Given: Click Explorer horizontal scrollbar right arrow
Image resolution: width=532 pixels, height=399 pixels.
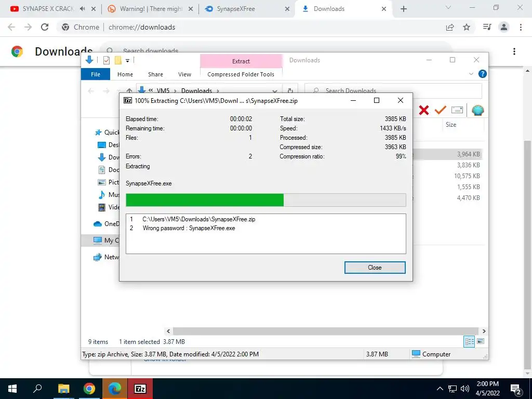Looking at the screenshot, I should 484,331.
